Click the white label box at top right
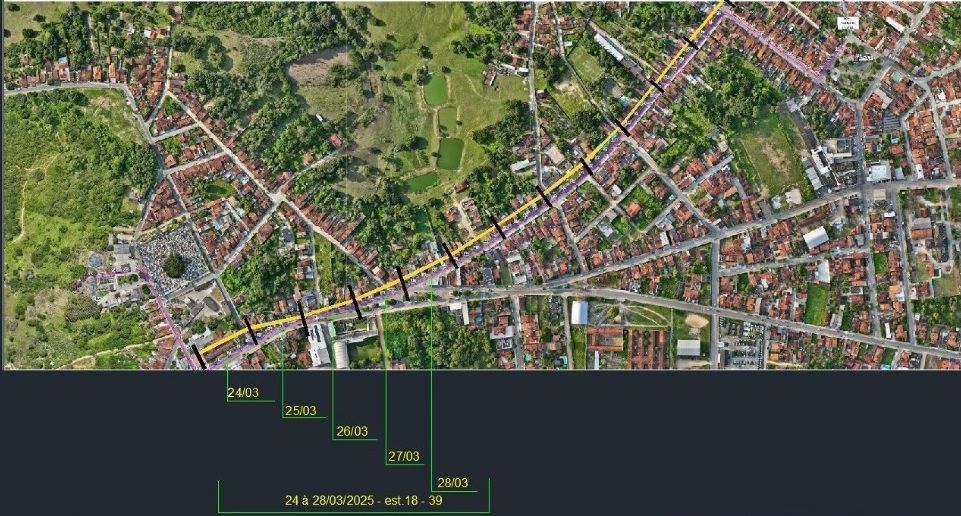 pos(847,23)
